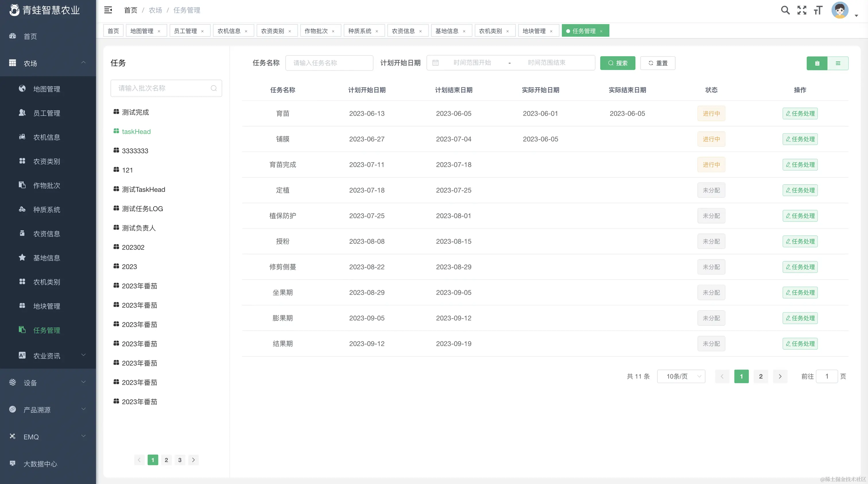Select 种质系统 in the left navigation
Screen dimensions: 868x484
tap(46, 209)
